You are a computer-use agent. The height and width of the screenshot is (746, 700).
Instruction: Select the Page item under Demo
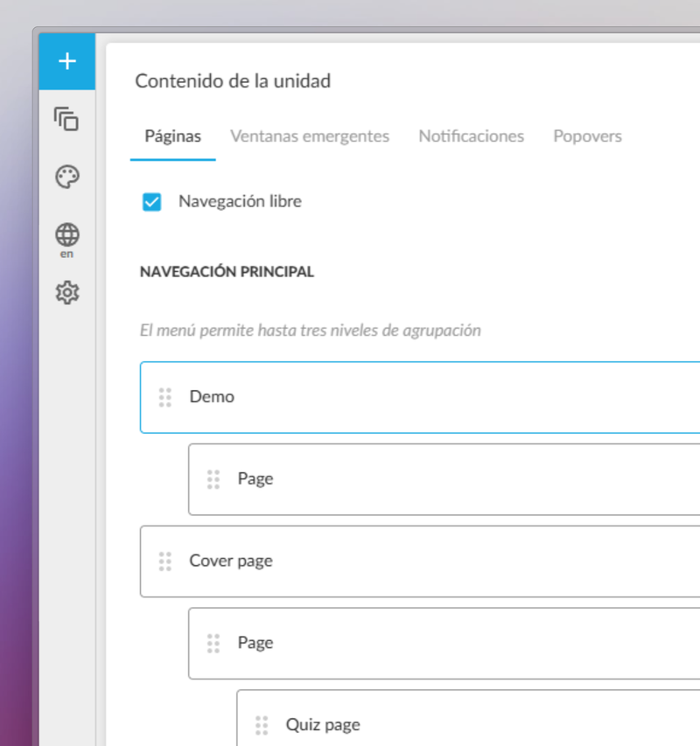tap(444, 479)
